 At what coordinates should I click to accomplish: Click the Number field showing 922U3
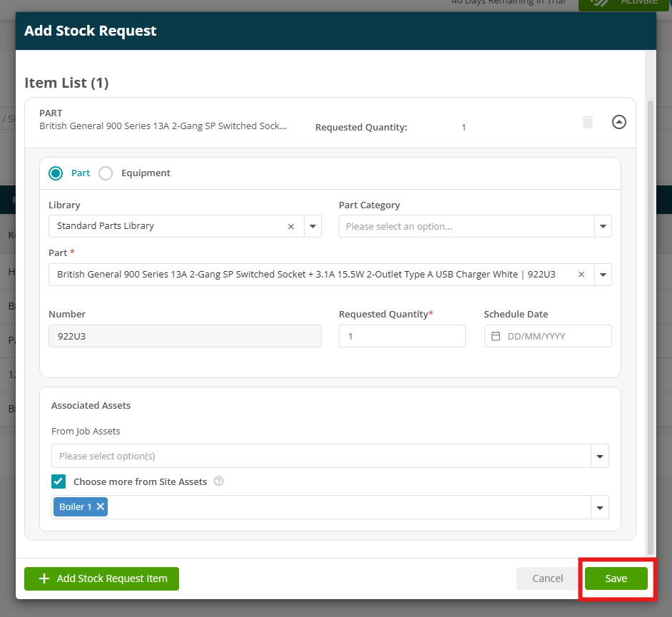(185, 336)
